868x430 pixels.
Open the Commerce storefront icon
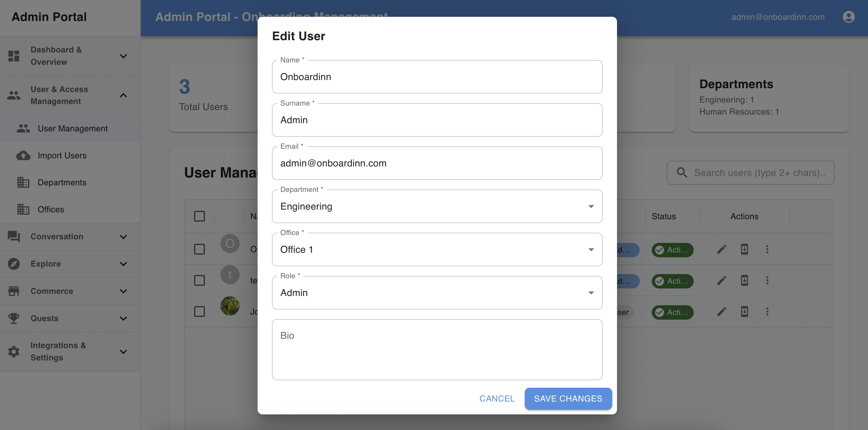point(13,291)
